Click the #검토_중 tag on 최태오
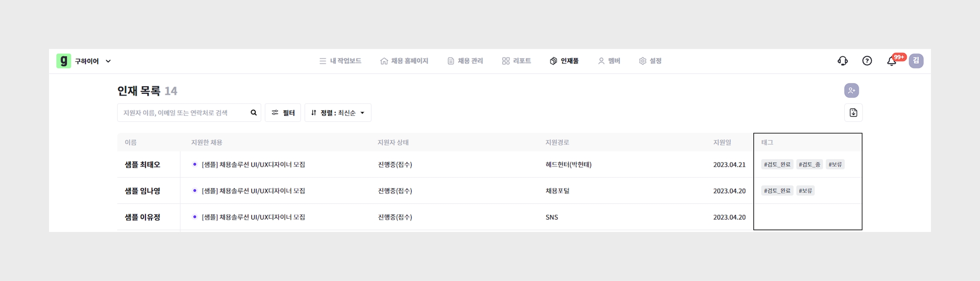The height and width of the screenshot is (281, 980). point(809,165)
